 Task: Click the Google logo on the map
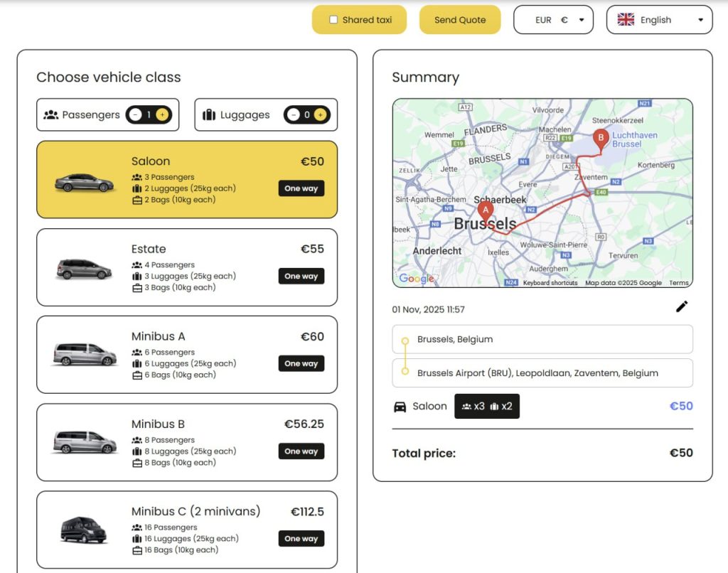click(416, 279)
